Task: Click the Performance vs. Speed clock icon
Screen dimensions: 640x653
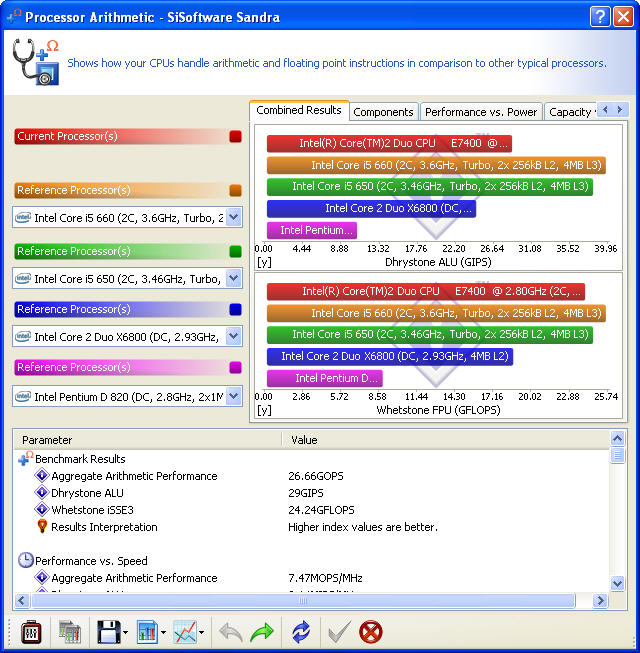Action: tap(25, 560)
